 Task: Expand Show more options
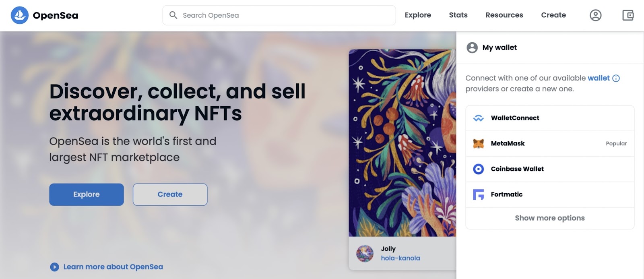[549, 218]
